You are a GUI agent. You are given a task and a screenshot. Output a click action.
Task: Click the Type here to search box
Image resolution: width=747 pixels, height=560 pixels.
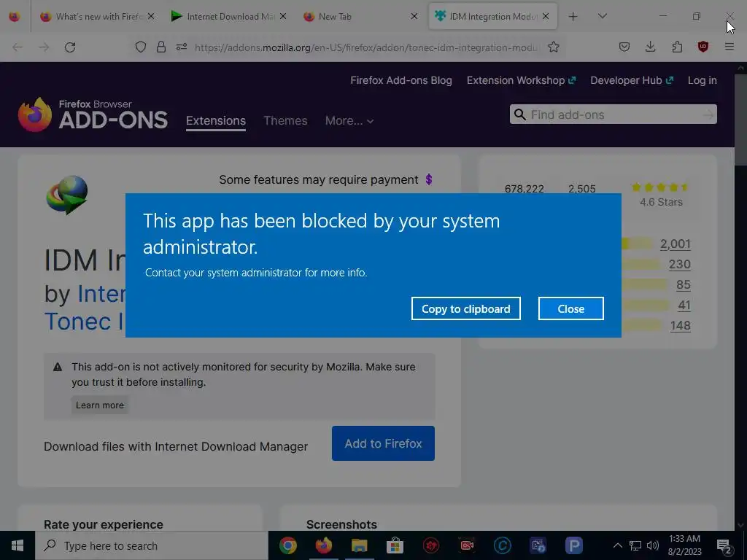tap(152, 545)
